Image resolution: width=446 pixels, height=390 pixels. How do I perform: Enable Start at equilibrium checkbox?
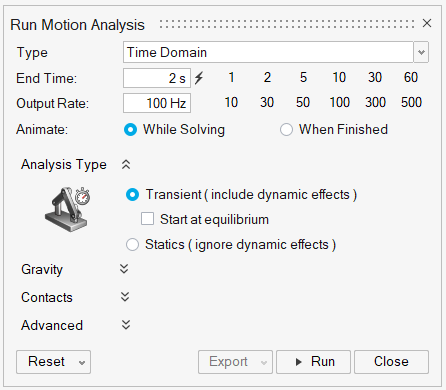point(147,219)
